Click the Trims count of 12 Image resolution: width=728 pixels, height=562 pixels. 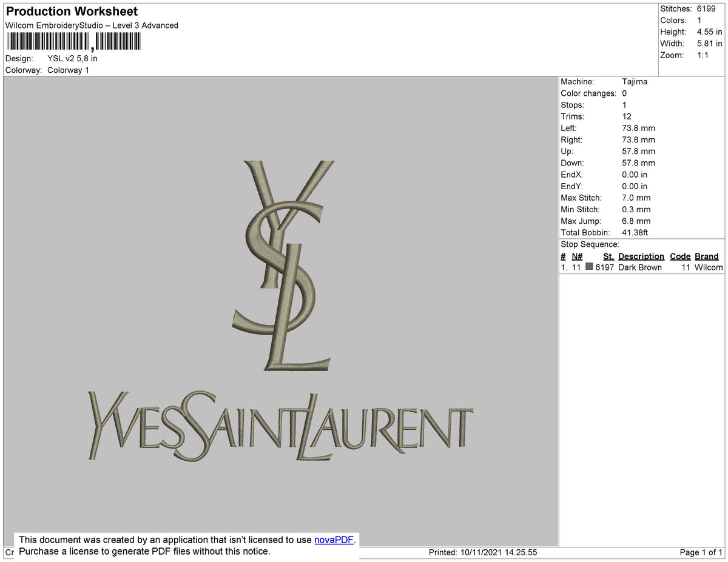pos(626,116)
